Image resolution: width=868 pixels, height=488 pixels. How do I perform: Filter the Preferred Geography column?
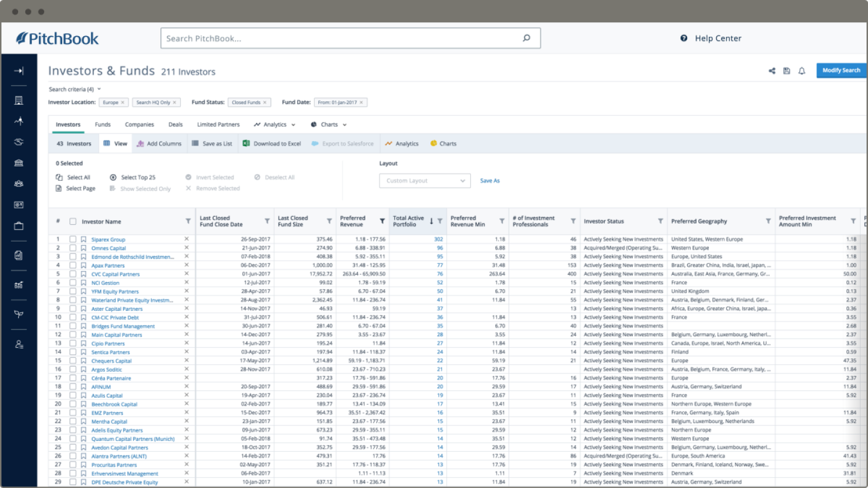(768, 221)
